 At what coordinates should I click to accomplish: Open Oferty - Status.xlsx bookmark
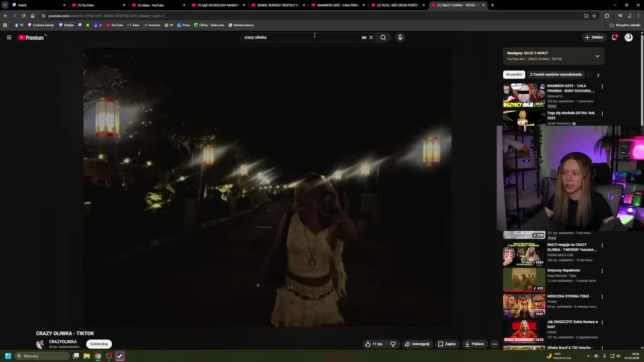[x=209, y=25]
